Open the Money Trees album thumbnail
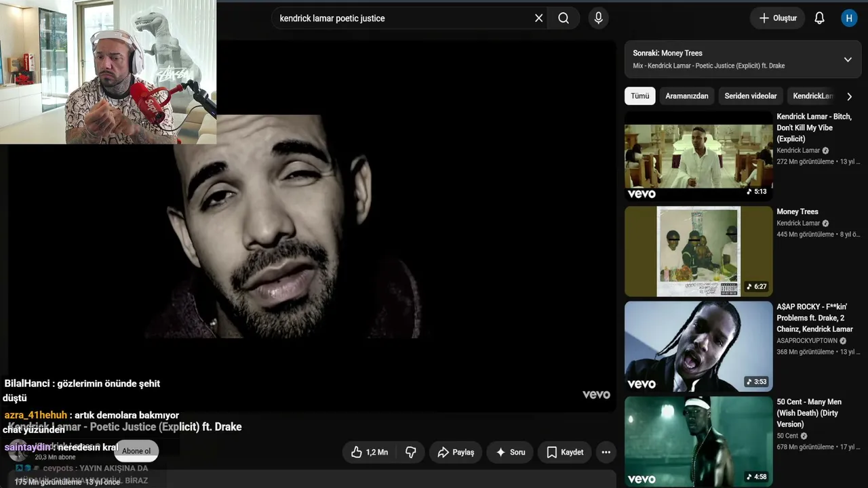Image resolution: width=868 pixels, height=488 pixels. (698, 251)
